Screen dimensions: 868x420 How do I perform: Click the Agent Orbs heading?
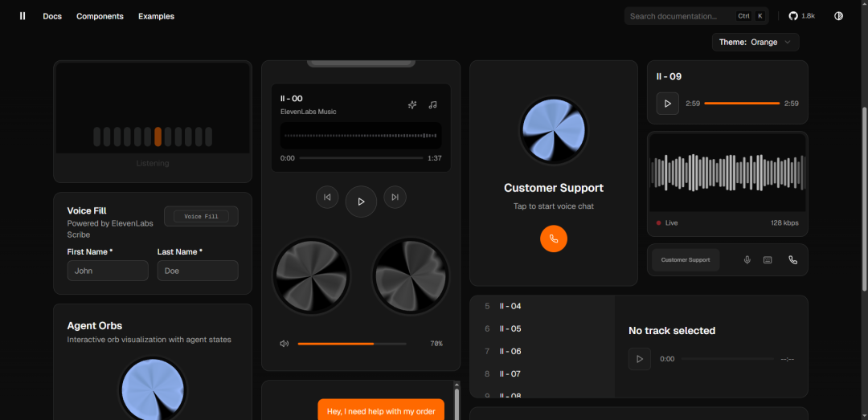click(x=95, y=325)
